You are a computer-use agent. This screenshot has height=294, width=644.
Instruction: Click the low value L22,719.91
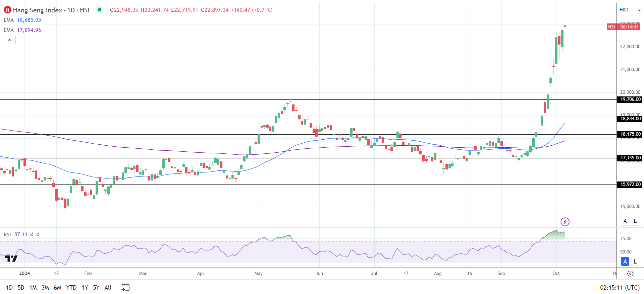coord(185,10)
